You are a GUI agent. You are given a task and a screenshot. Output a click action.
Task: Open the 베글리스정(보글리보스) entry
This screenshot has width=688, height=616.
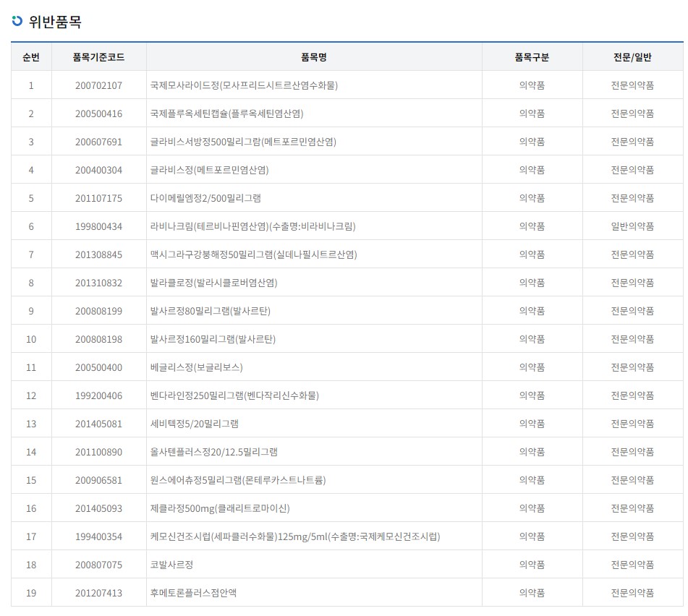(x=198, y=367)
